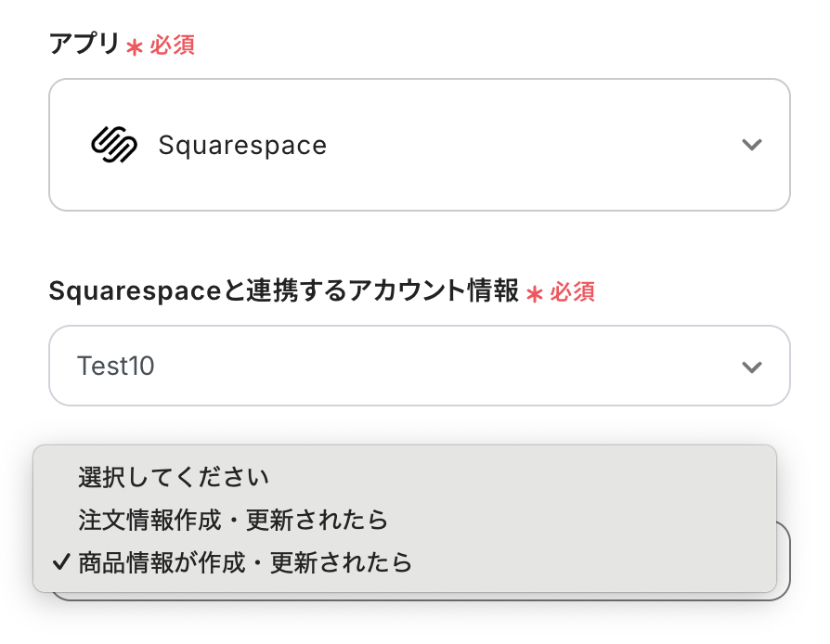Screen dimensions: 830x644
Task: Click the Squarespace logo icon
Action: (114, 145)
